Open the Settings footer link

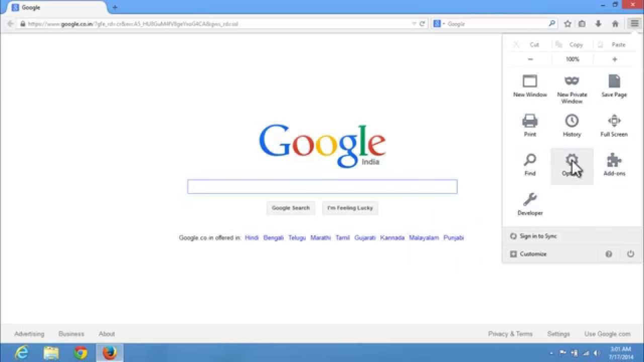tap(558, 334)
